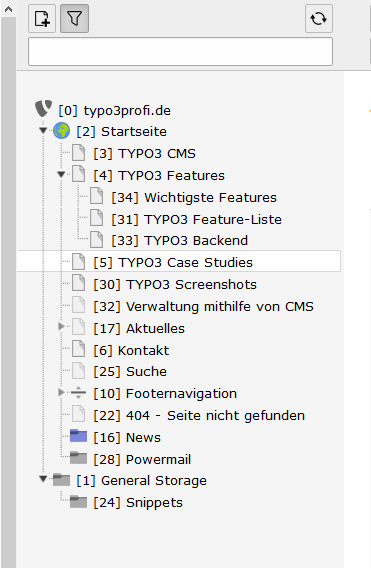371x568 pixels.
Task: Click the globe icon of Startseite
Action: pos(61,131)
